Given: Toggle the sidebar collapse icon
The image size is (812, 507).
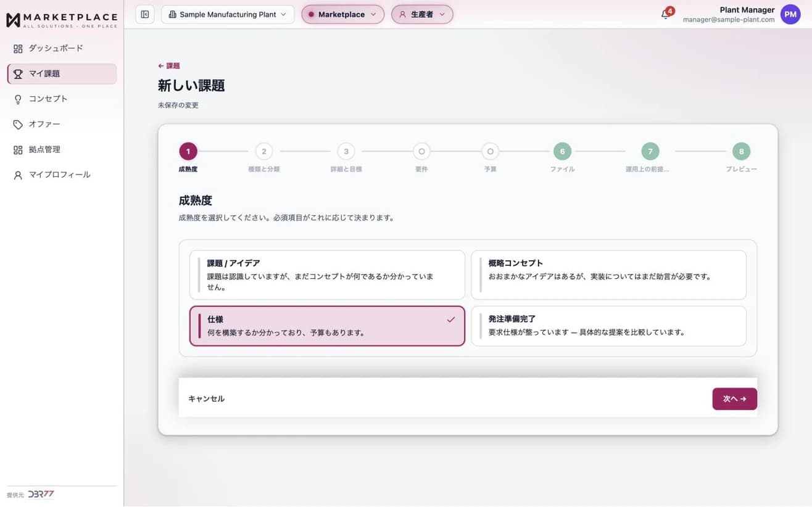Looking at the screenshot, I should (145, 14).
